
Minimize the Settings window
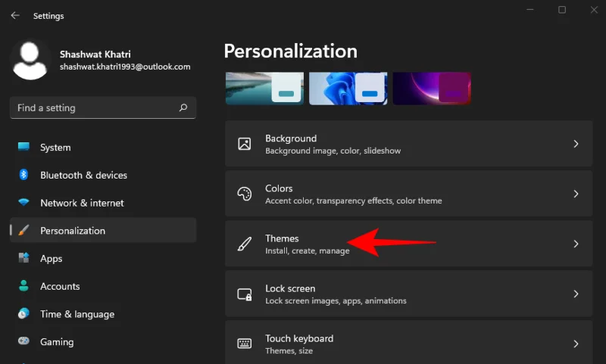[x=529, y=10]
